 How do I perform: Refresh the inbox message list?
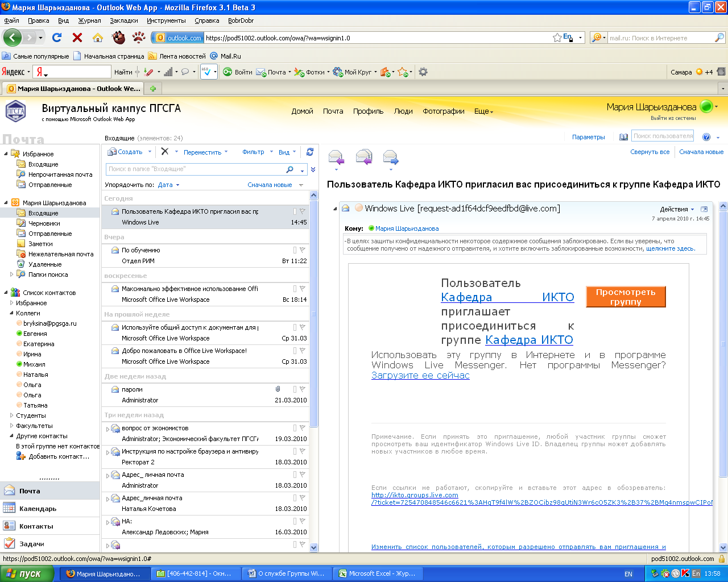coord(310,152)
